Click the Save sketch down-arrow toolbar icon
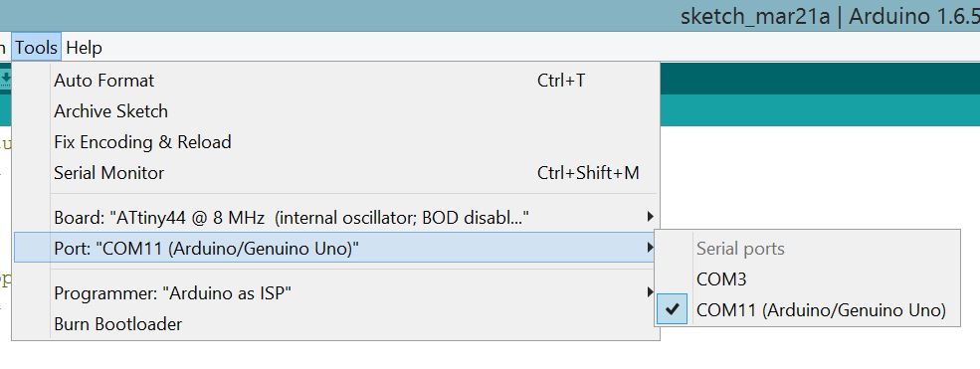Screen dimensions: 980x369 [5, 78]
